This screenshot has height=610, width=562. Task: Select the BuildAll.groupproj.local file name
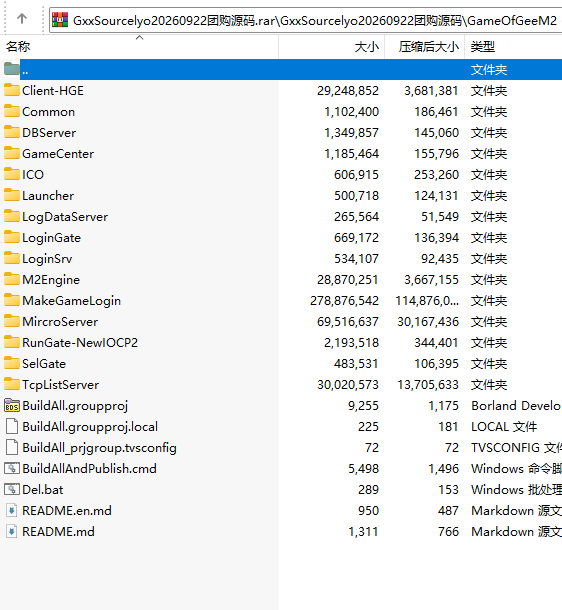90,427
